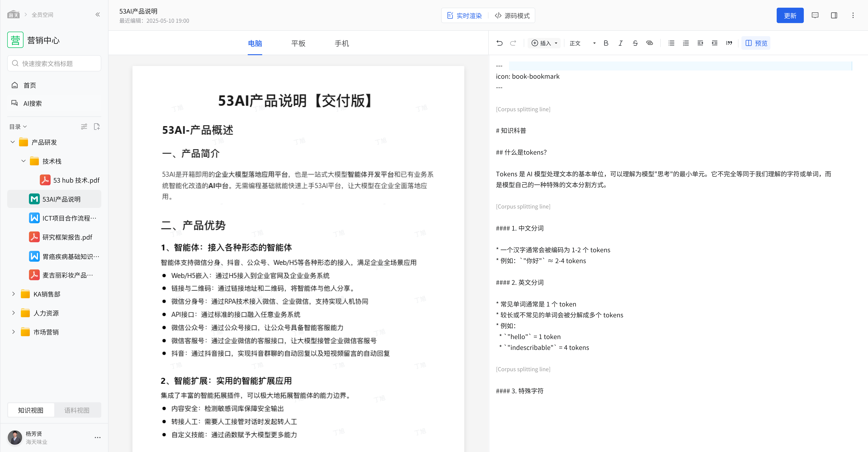Open the 插入 insert dropdown

544,43
